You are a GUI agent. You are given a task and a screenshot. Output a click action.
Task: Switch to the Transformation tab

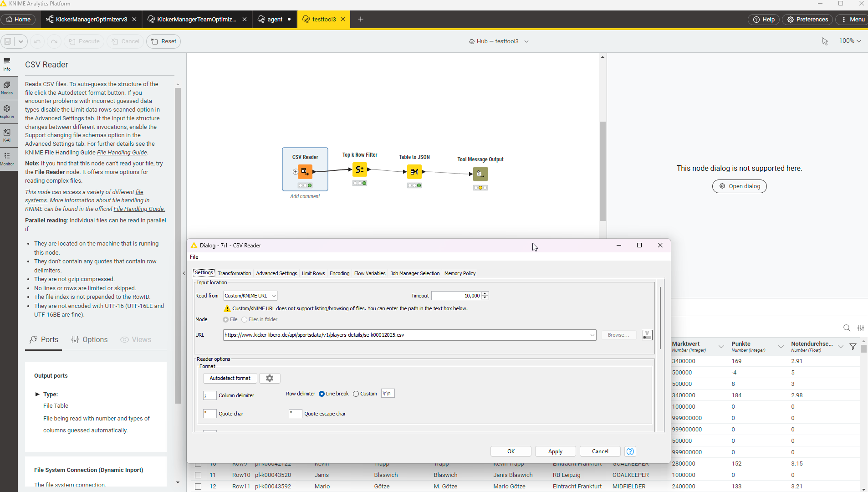click(x=234, y=273)
